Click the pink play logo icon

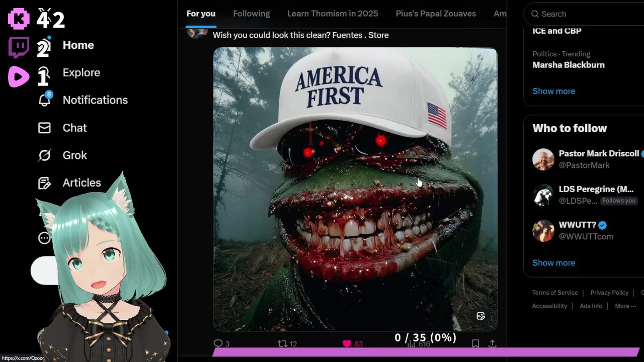pos(19,76)
